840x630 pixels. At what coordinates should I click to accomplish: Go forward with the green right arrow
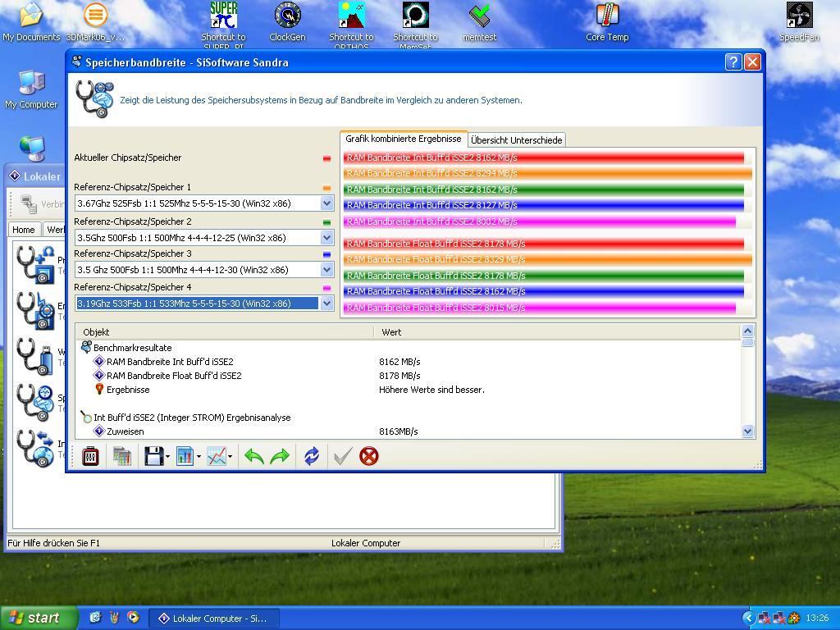point(280,456)
